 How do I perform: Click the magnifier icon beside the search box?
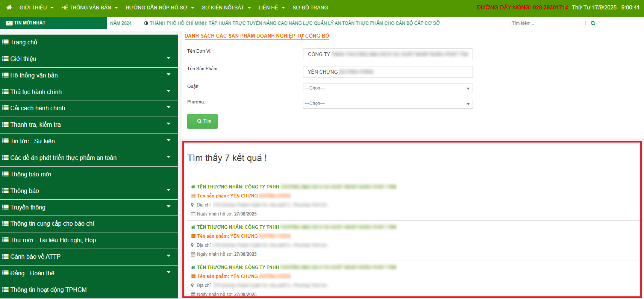[593, 23]
